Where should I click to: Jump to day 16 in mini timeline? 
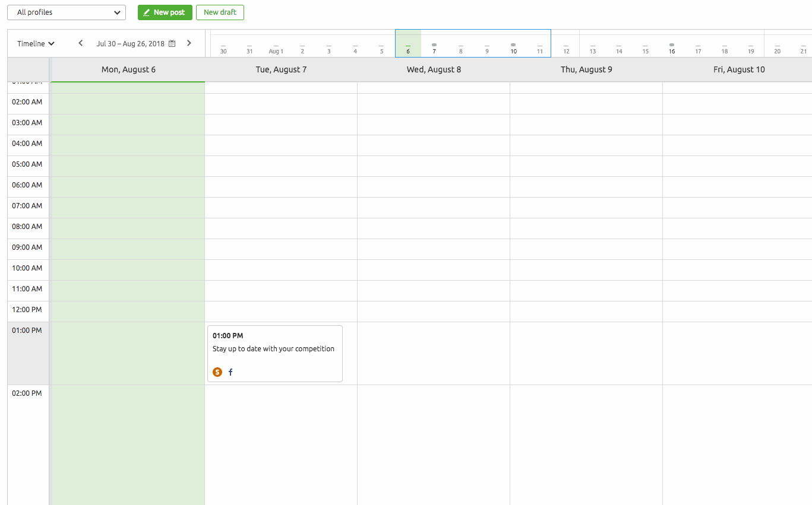[x=671, y=48]
